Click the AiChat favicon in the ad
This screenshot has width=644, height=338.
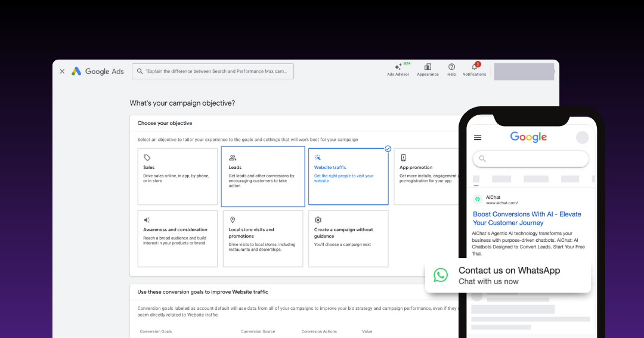477,199
